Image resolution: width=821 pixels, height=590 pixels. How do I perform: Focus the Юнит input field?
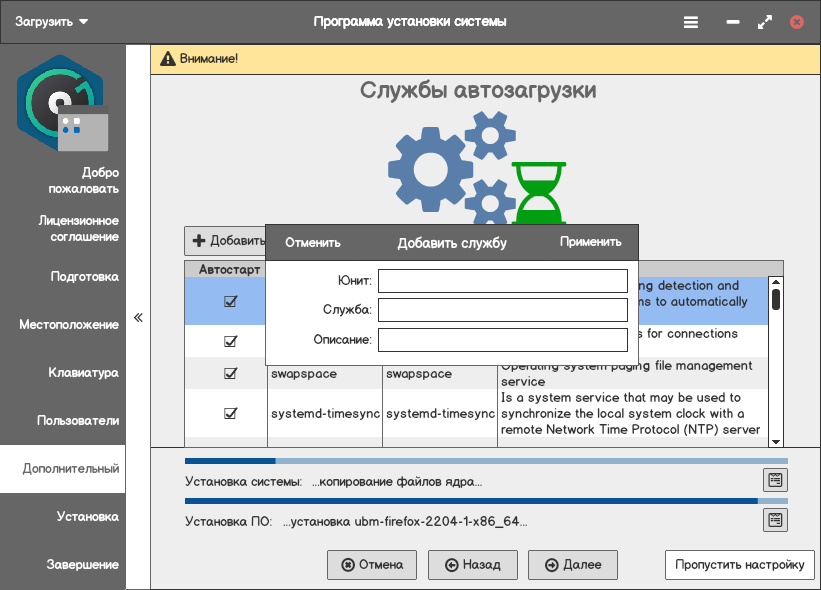click(502, 281)
